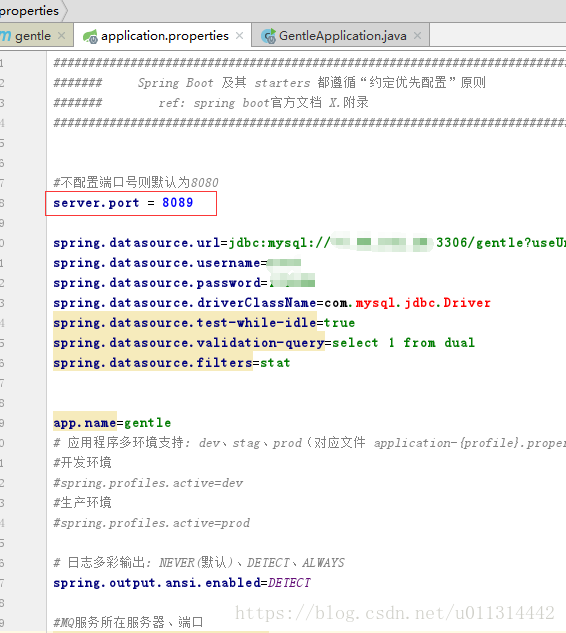Screen dimensions: 566x633
Task: Click the ref: spring boot官方文档 comment line
Action: [211, 103]
